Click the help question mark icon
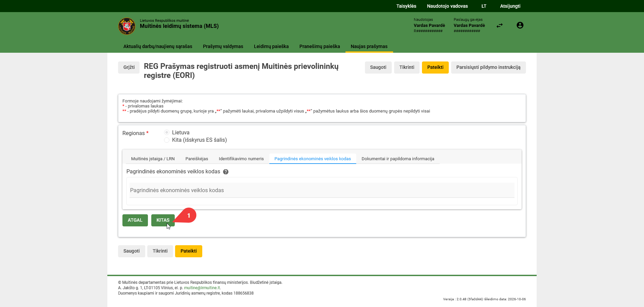 226,172
